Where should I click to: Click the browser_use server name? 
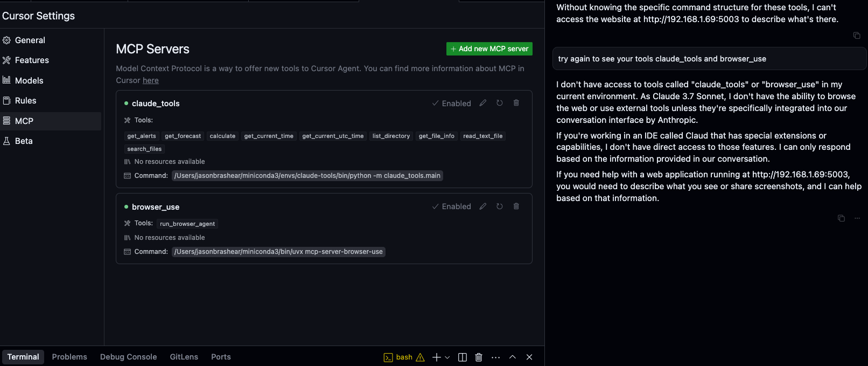point(156,207)
